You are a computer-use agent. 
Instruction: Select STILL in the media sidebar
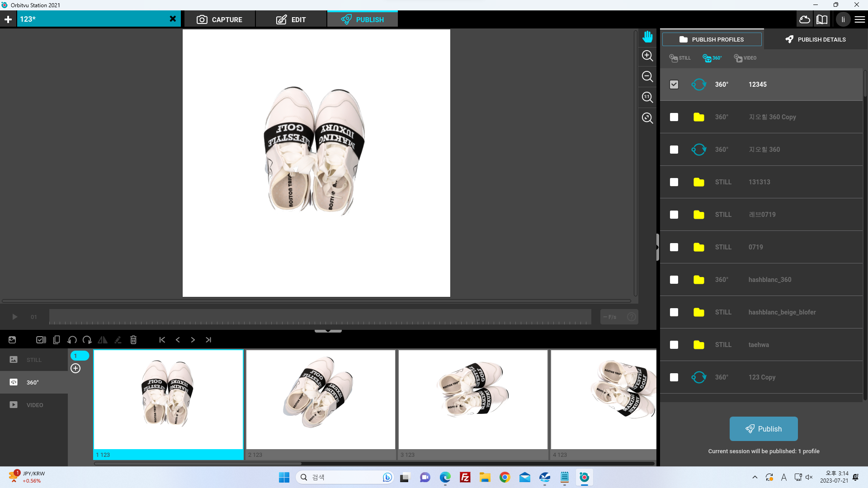(34, 360)
